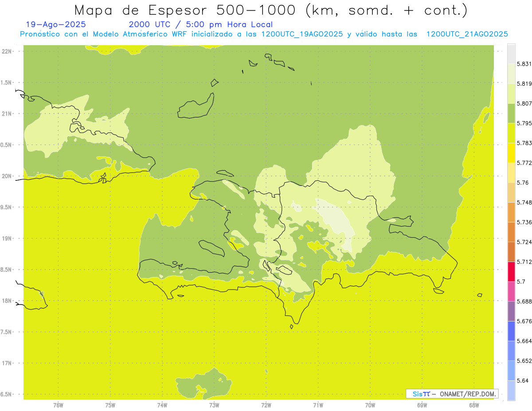The width and height of the screenshot is (532, 411).
Task: Click the latitude label "21N"
Action: pyautogui.click(x=7, y=114)
